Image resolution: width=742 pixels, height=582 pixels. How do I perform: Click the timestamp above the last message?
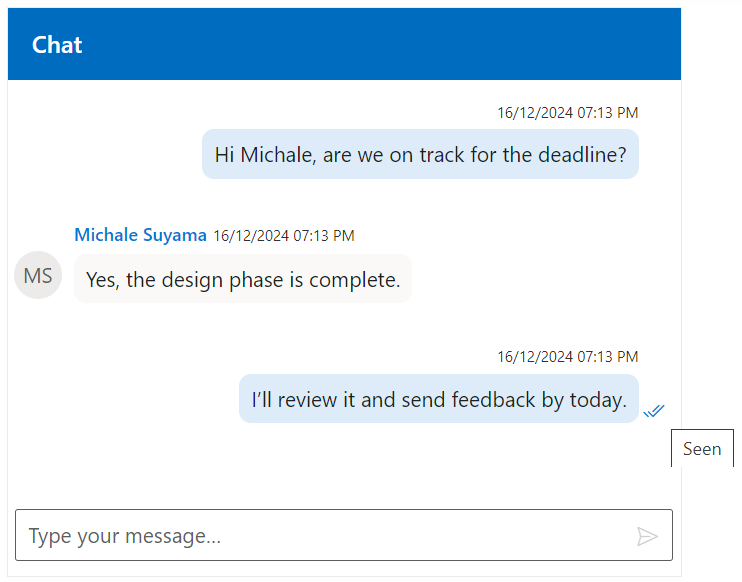click(567, 356)
